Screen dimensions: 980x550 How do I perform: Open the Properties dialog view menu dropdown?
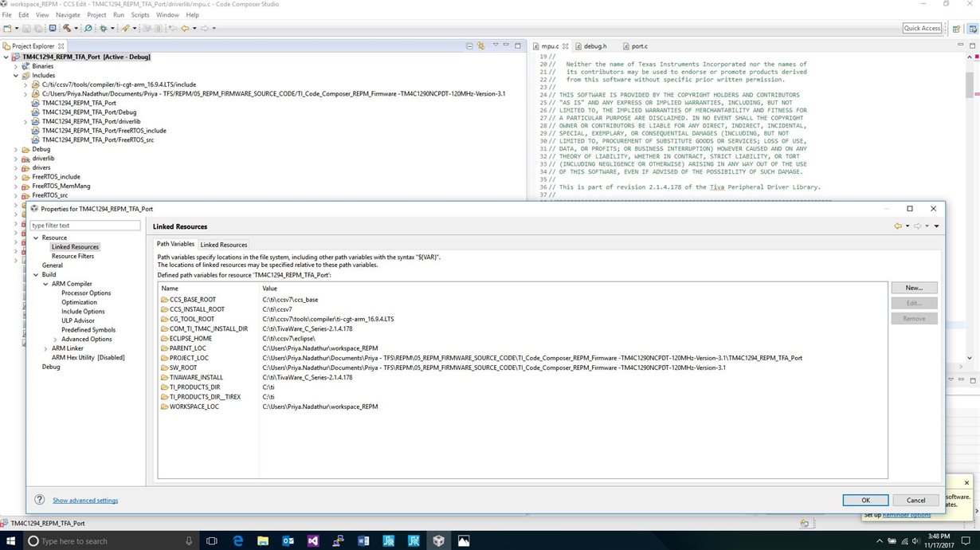936,226
